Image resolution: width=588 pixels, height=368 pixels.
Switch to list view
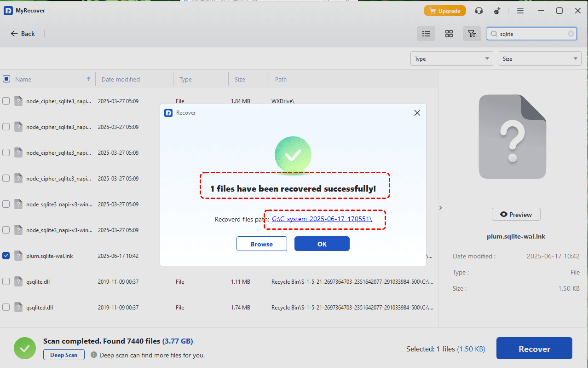coord(426,34)
